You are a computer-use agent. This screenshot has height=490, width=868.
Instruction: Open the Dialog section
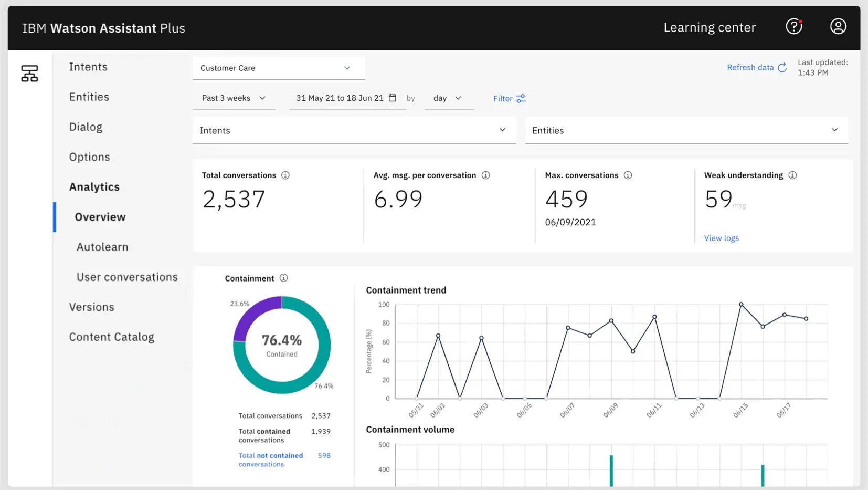86,127
